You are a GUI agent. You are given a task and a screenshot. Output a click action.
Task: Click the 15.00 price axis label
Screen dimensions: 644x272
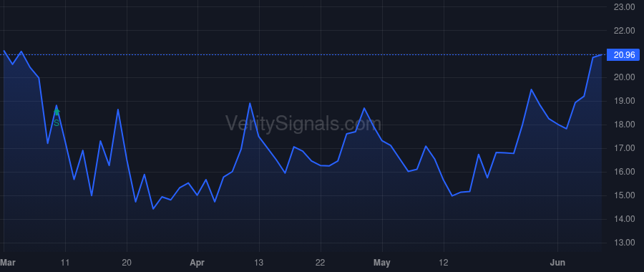624,195
